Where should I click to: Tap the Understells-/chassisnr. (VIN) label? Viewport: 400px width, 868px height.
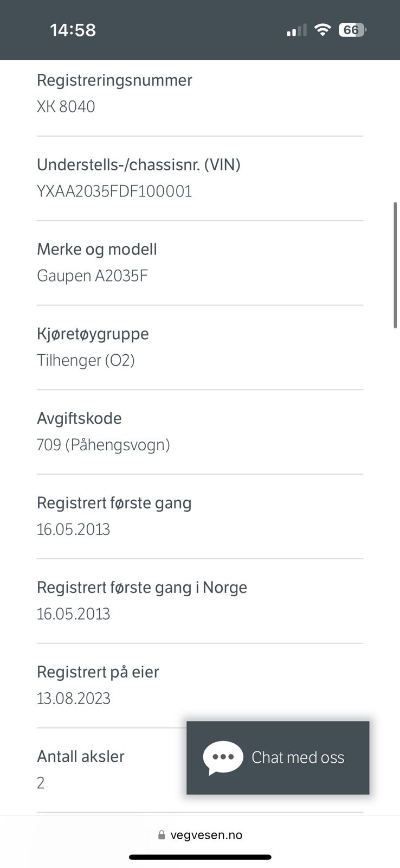pyautogui.click(x=139, y=164)
